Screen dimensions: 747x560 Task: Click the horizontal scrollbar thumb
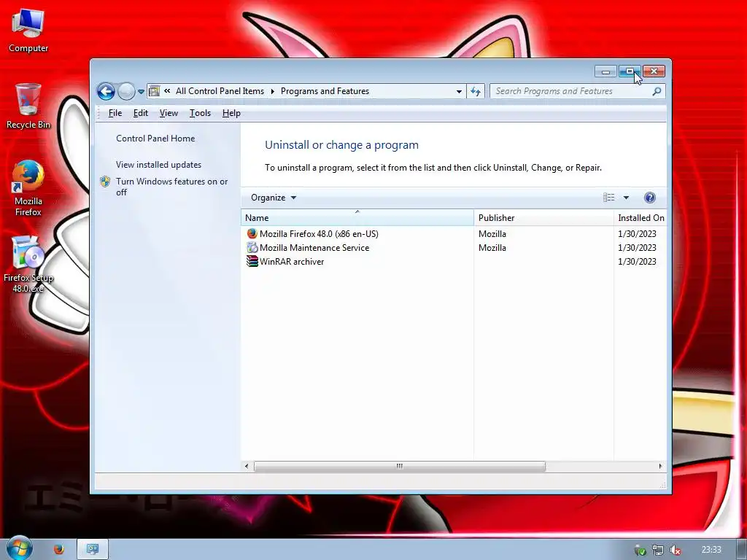click(400, 466)
